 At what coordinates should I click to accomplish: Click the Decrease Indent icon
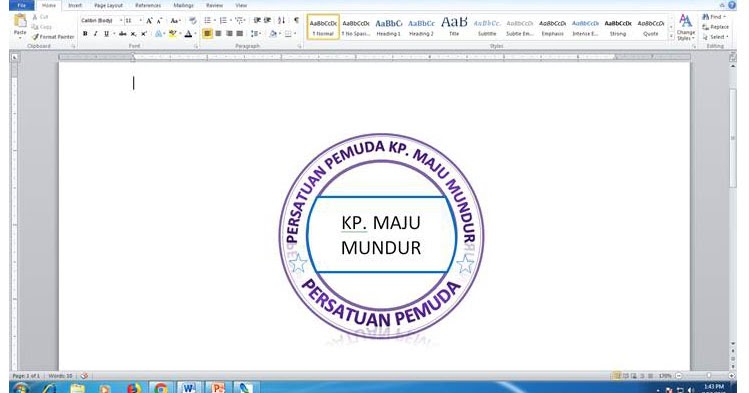(257, 21)
